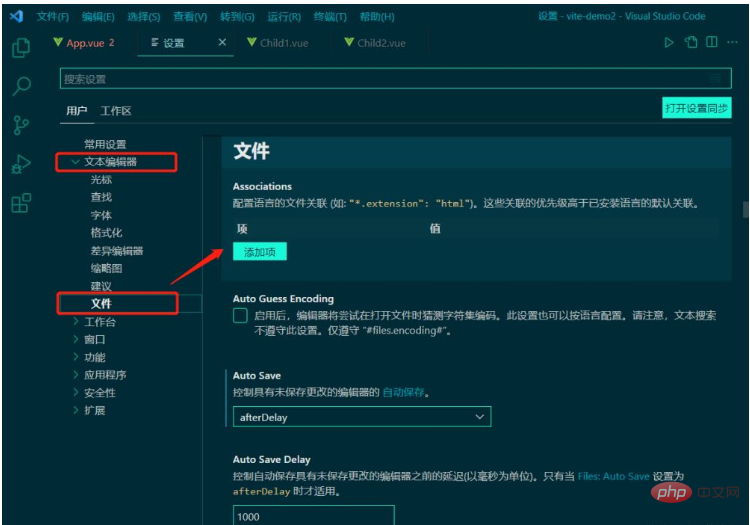The height and width of the screenshot is (525, 750).
Task: Switch to the App.vue editor tab
Action: pos(84,43)
